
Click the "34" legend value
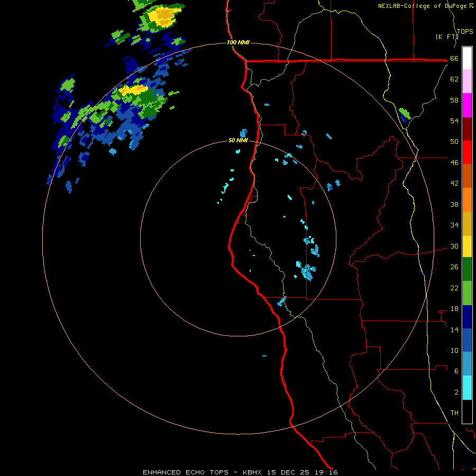[454, 225]
